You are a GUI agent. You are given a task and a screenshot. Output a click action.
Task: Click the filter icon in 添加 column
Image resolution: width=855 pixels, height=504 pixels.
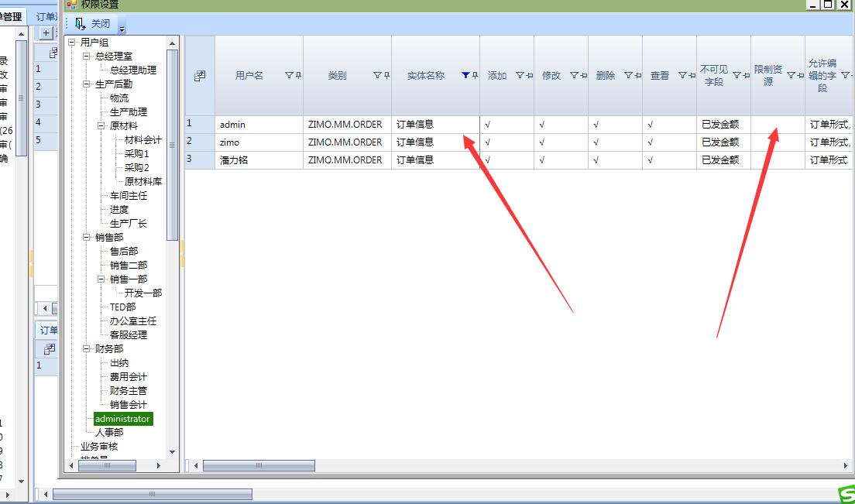(x=520, y=76)
